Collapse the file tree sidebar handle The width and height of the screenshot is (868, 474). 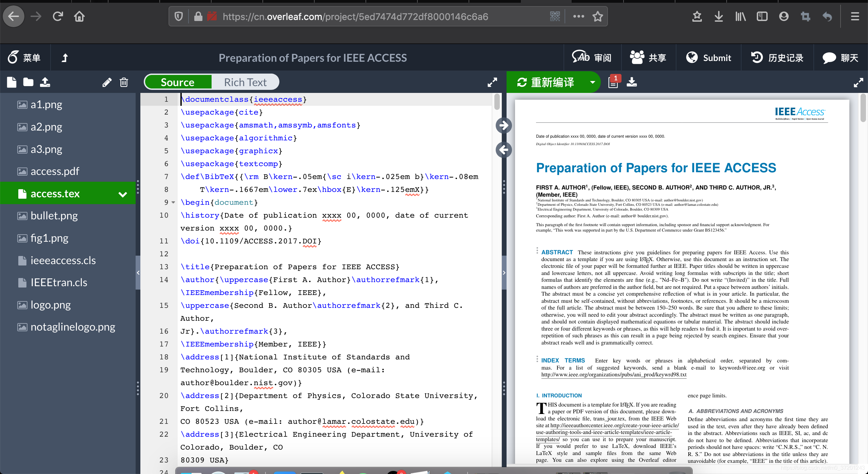point(138,273)
